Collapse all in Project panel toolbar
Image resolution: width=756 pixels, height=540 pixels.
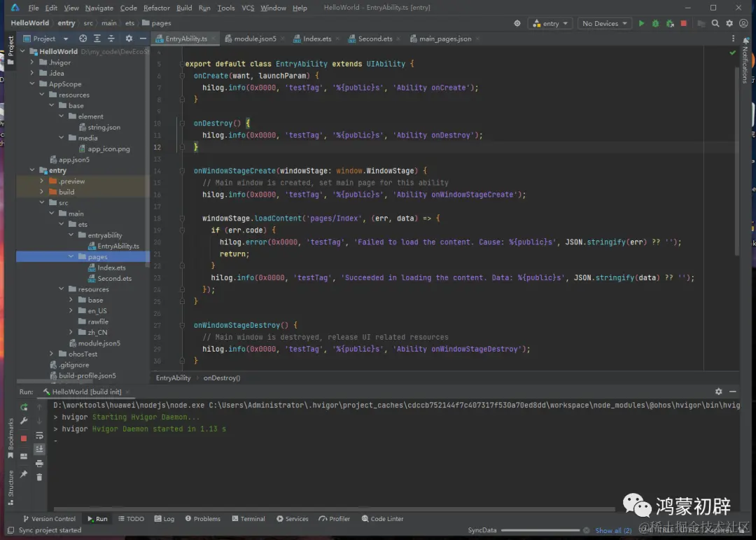point(111,39)
